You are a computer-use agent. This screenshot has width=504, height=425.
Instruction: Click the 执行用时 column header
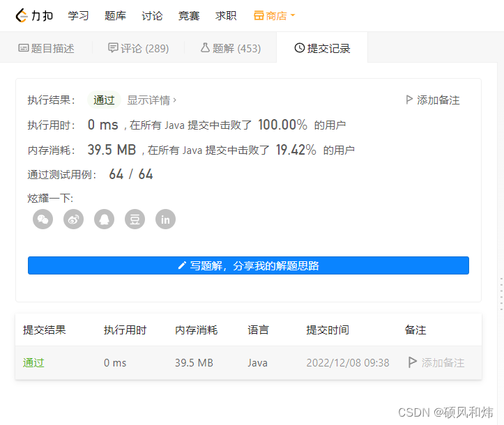click(125, 330)
